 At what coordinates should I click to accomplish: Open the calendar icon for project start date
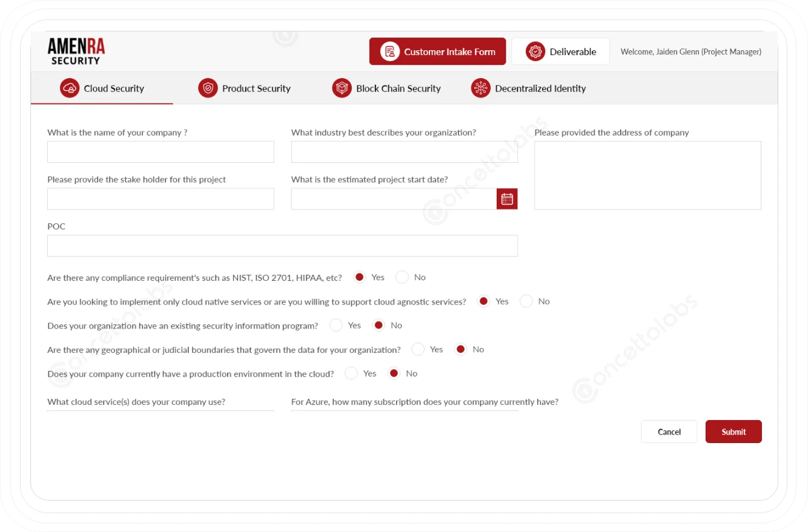click(508, 199)
